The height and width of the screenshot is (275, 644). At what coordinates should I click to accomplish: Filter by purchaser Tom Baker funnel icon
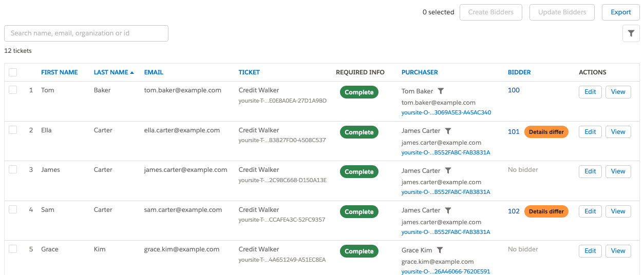[x=441, y=91]
